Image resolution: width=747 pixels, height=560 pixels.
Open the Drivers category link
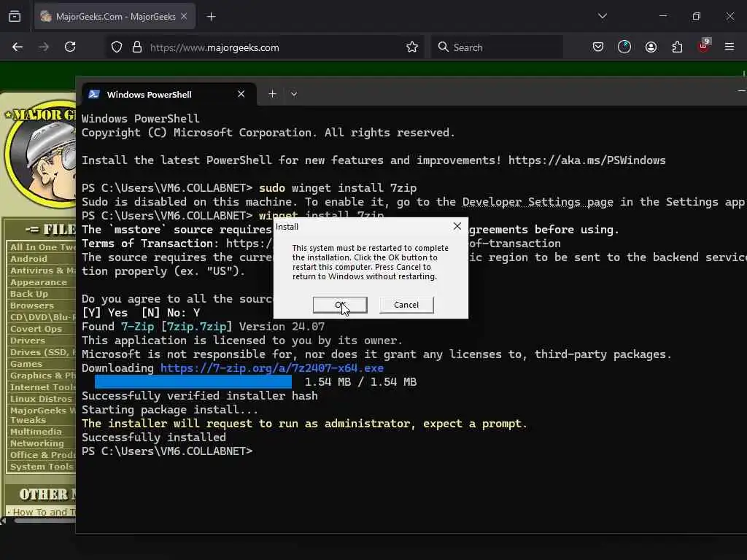pyautogui.click(x=28, y=341)
